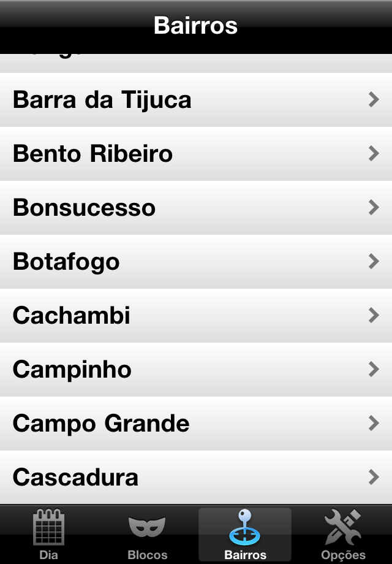Expand chevron next to Bento Ribeiro

374,154
